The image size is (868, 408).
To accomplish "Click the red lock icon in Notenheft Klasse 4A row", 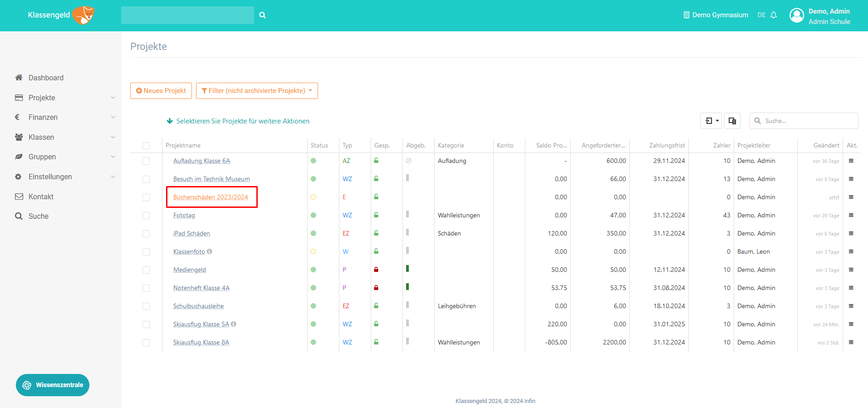I will coord(376,288).
